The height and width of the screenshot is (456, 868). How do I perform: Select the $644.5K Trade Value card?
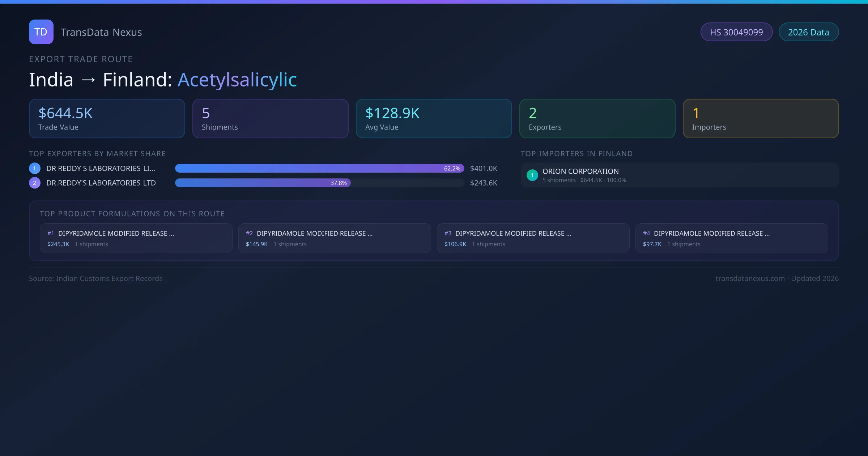point(107,119)
